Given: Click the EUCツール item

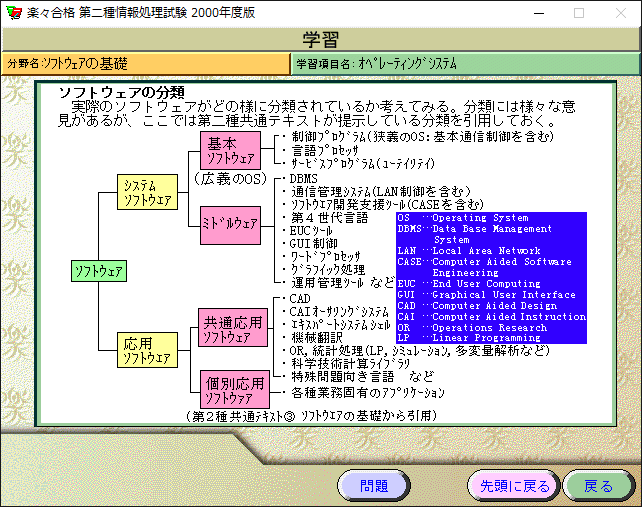Looking at the screenshot, I should [311, 231].
